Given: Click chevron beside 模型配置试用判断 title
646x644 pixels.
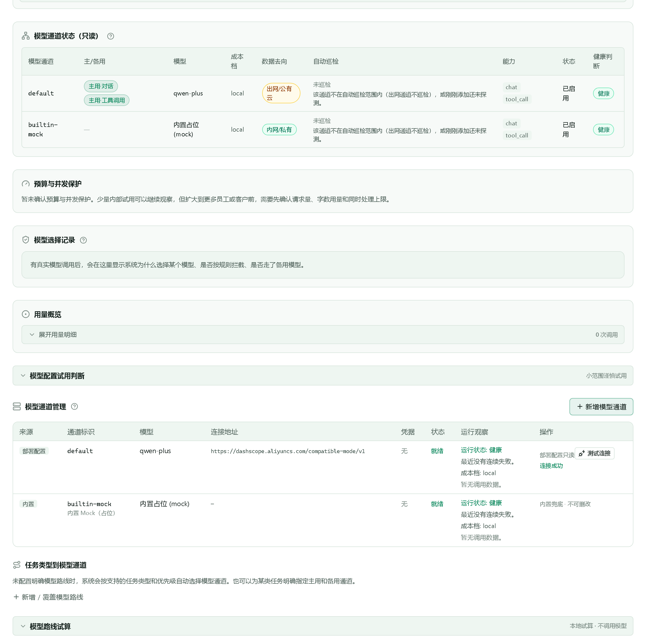Looking at the screenshot, I should tap(23, 375).
